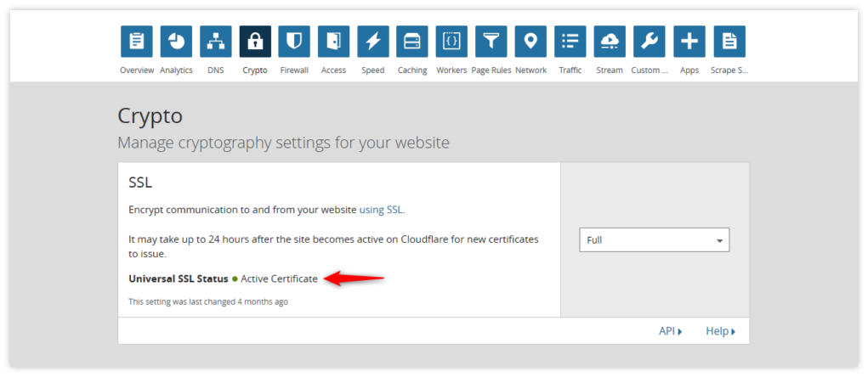Follow the 'using SSL' link
868x377 pixels.
pyautogui.click(x=382, y=210)
